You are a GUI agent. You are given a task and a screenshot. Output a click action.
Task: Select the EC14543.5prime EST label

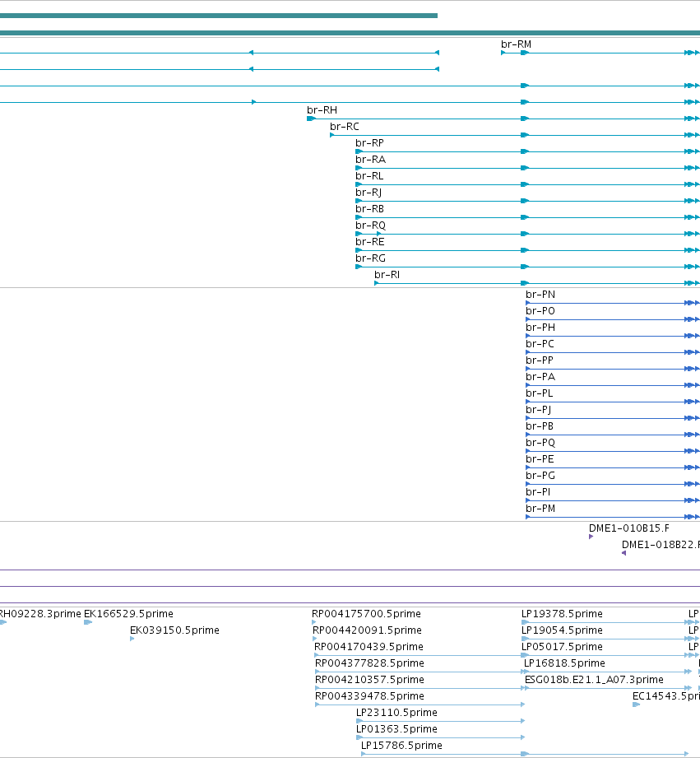pyautogui.click(x=666, y=696)
